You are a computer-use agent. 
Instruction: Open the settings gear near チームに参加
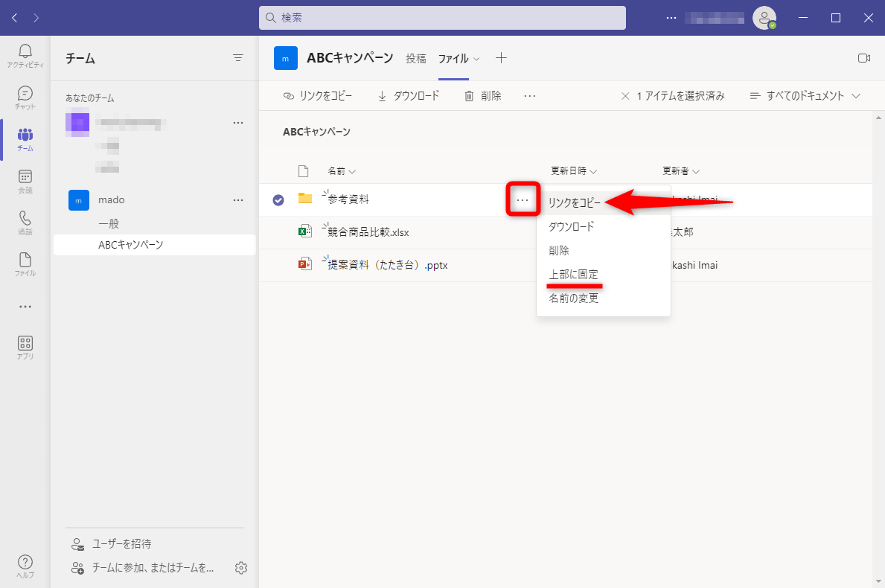point(240,567)
